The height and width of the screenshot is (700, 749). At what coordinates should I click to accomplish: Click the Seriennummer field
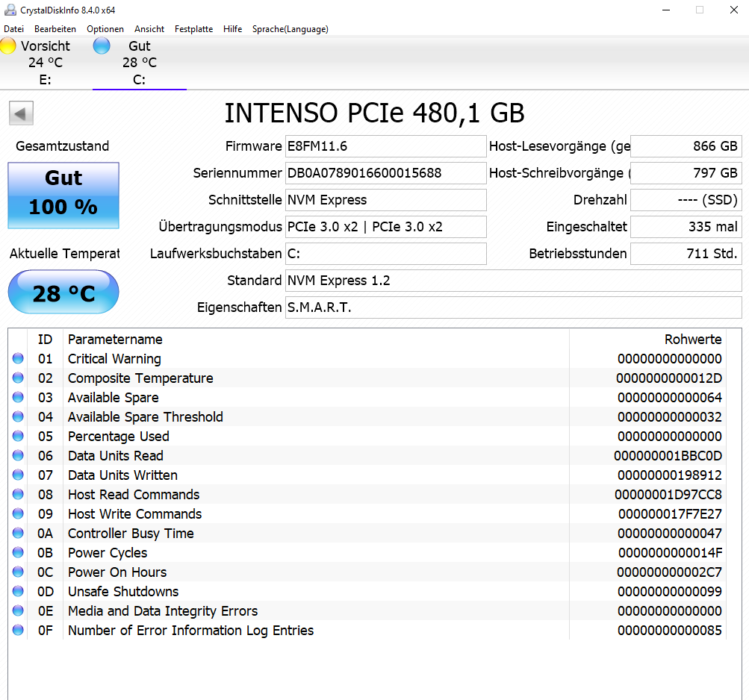[x=385, y=172]
